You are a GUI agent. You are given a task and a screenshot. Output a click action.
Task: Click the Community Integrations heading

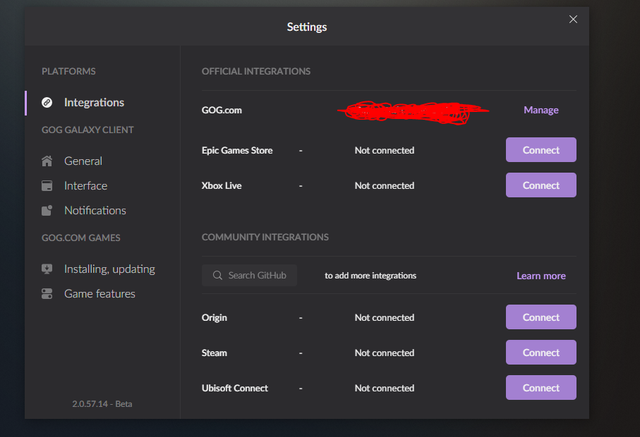265,237
